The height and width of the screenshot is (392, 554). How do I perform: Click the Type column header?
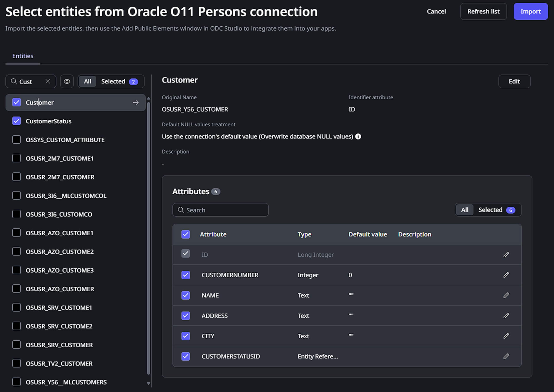[x=304, y=235]
